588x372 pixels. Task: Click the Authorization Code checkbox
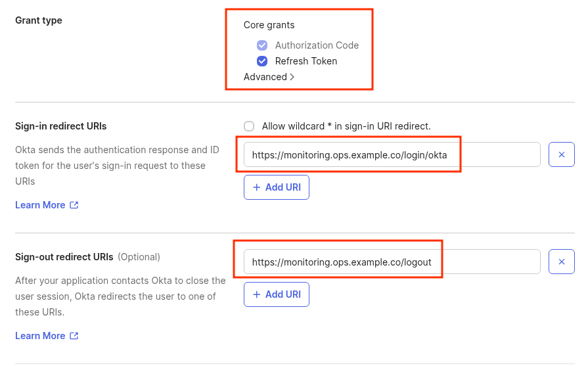coord(262,45)
